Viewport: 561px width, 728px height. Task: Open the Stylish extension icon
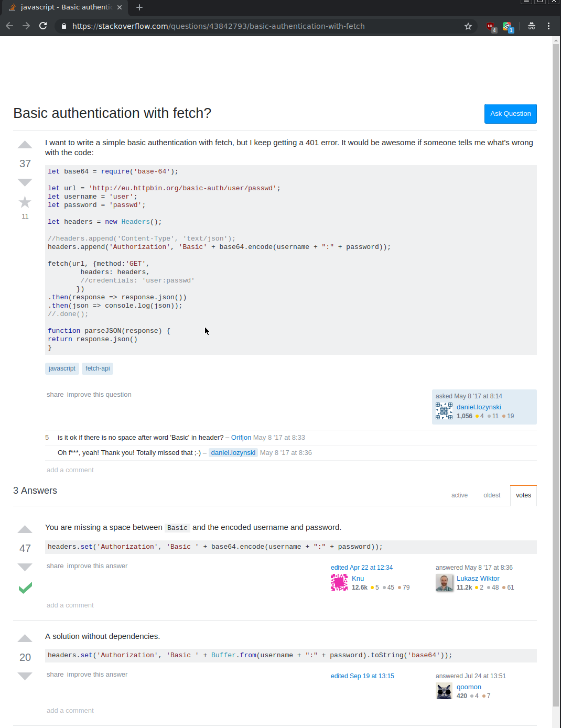click(x=508, y=26)
